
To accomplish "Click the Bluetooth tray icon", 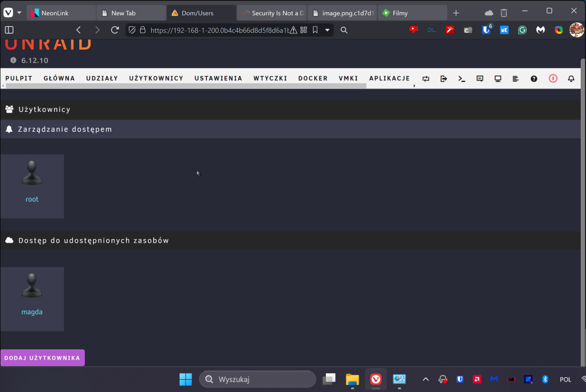I will 545,379.
